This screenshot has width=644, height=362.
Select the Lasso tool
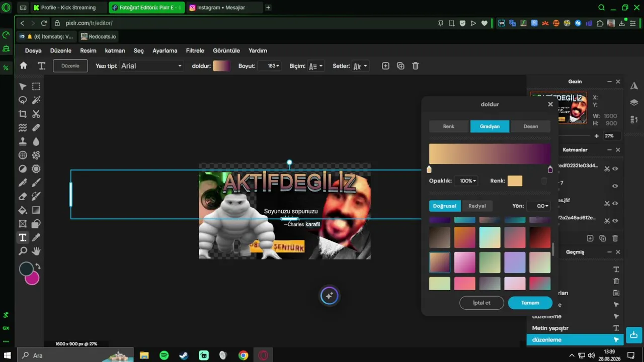23,100
